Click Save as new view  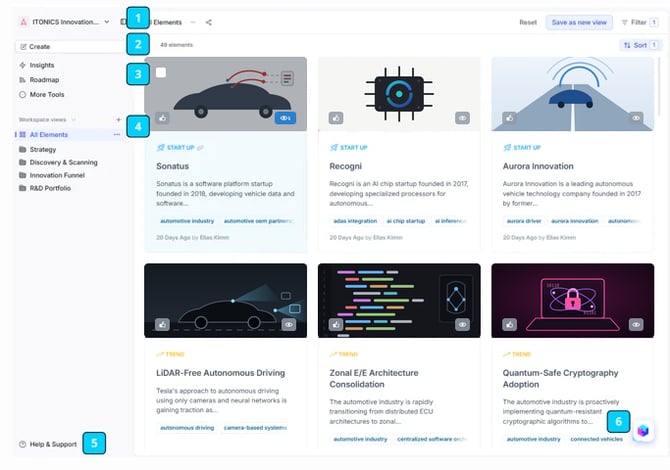(579, 22)
